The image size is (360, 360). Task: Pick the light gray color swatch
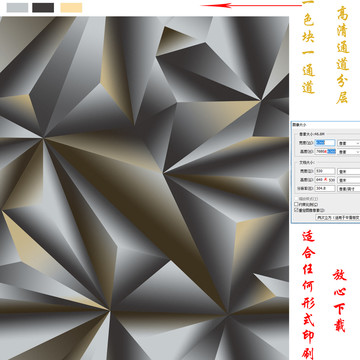[17, 8]
